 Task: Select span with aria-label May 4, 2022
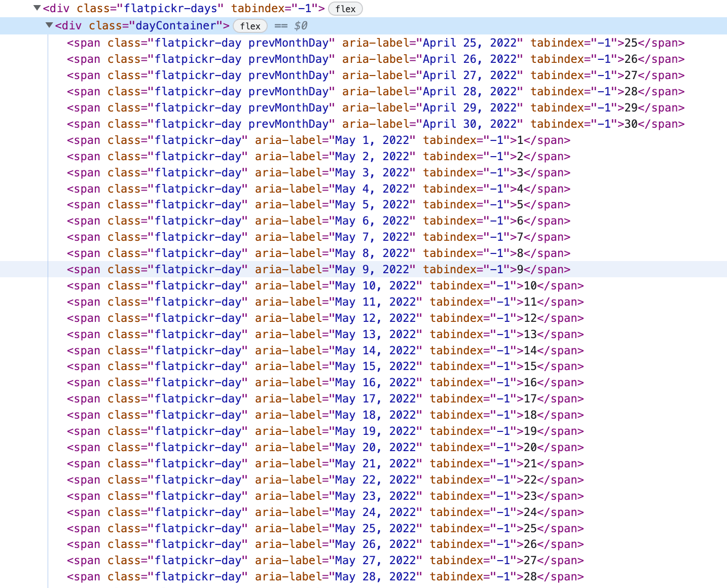click(x=318, y=189)
